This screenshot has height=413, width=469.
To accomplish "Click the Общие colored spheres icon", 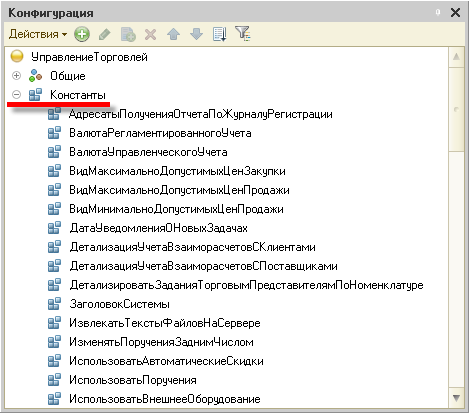I will [35, 76].
